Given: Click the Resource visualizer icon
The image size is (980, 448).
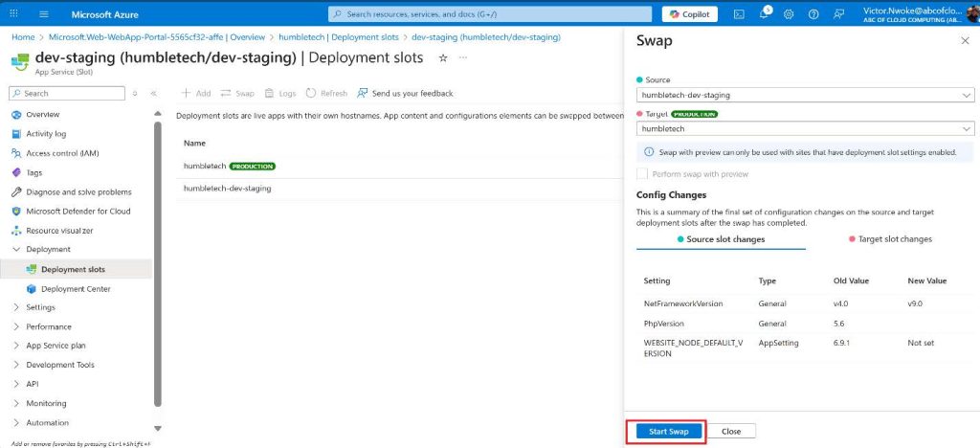Looking at the screenshot, I should 16,231.
